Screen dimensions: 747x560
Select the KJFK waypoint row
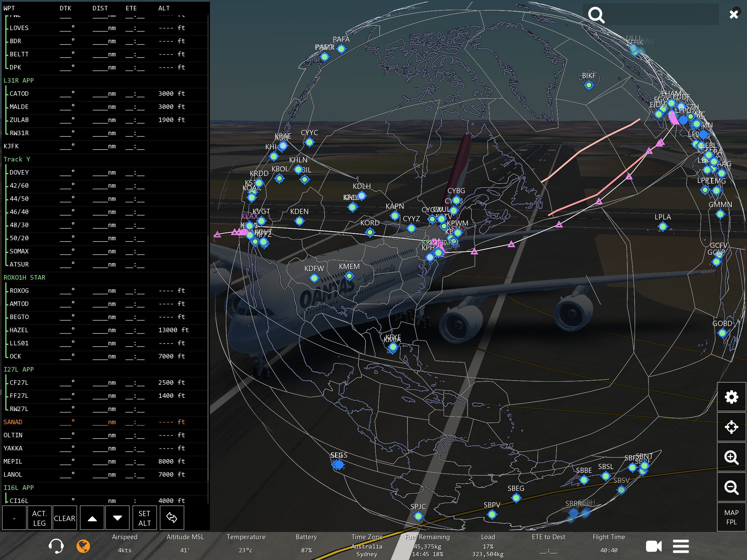tap(11, 146)
